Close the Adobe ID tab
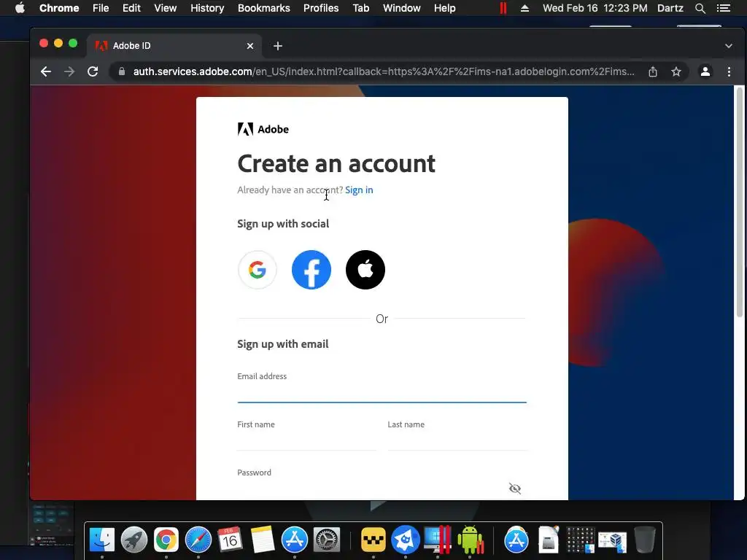This screenshot has height=560, width=747. (250, 46)
